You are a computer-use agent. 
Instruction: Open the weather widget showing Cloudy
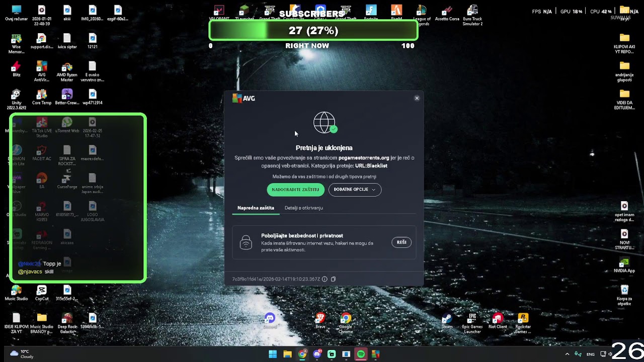click(x=23, y=354)
